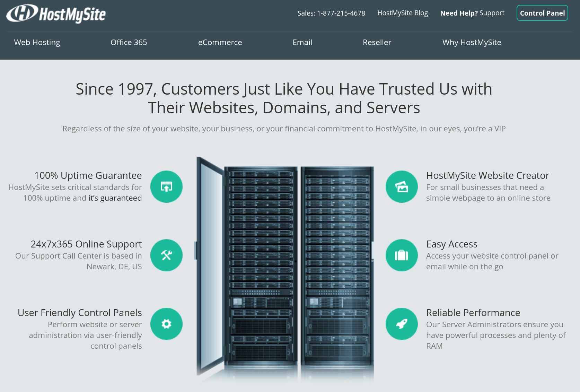Click the Control Panels gear icon

pos(166,324)
